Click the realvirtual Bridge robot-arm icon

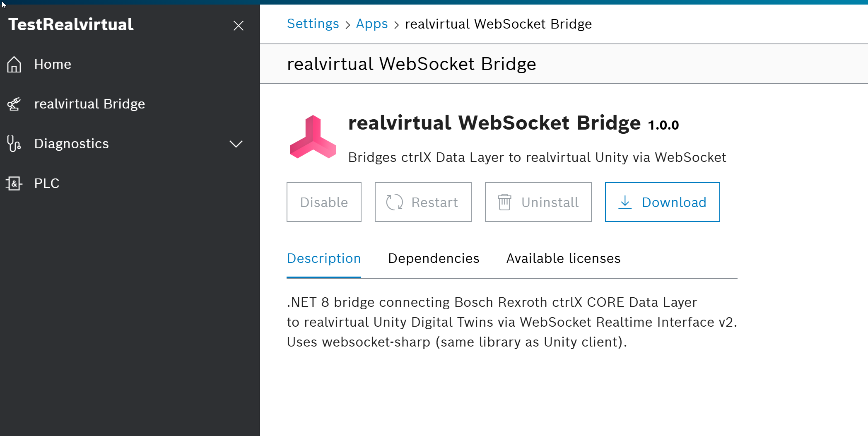[14, 104]
